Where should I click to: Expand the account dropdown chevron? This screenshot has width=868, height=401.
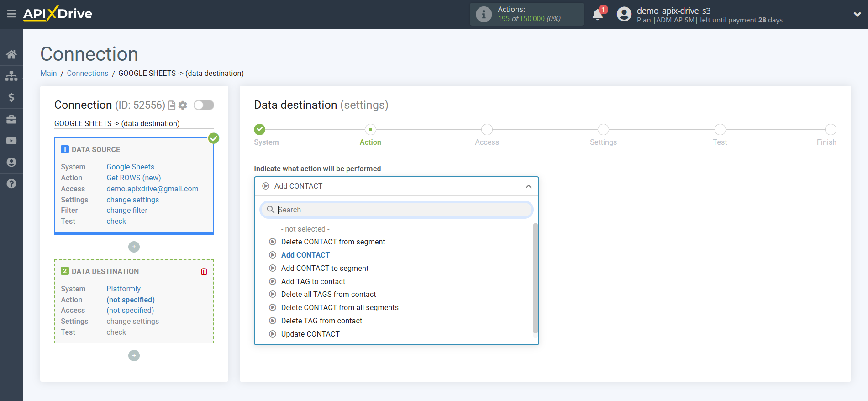857,14
